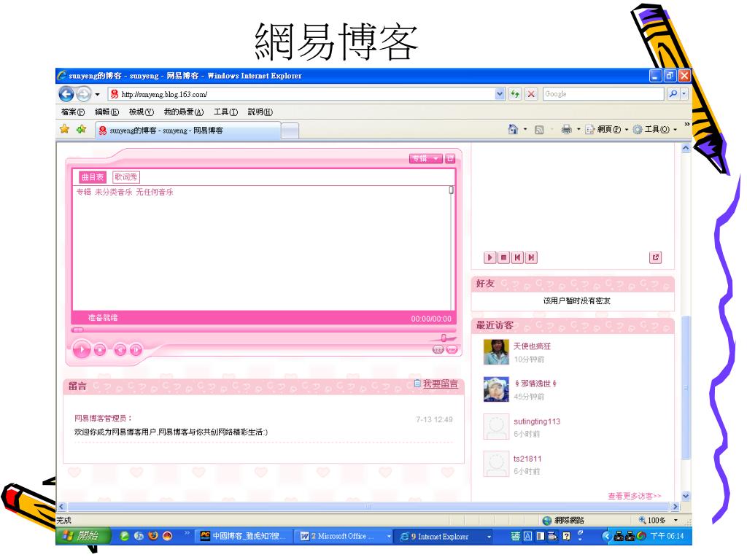The width and height of the screenshot is (747, 560).
Task: Expand the Print dropdown arrow
Action: [578, 129]
